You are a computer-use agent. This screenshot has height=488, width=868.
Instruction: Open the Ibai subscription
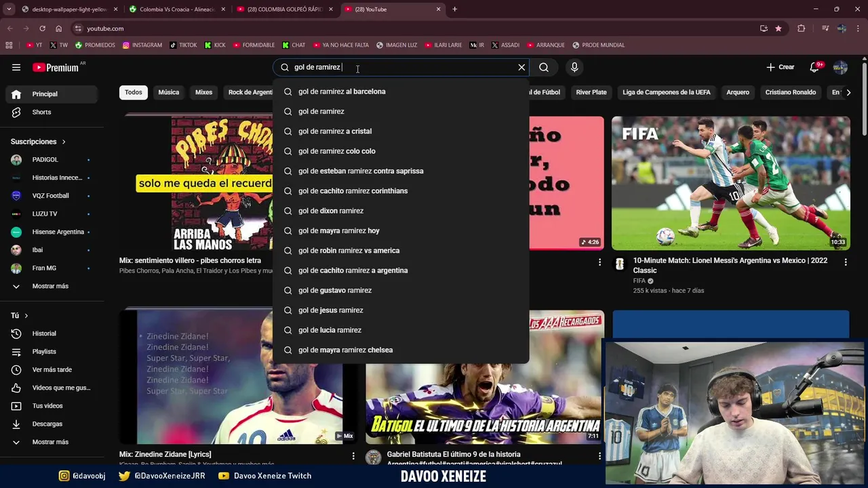pyautogui.click(x=52, y=249)
